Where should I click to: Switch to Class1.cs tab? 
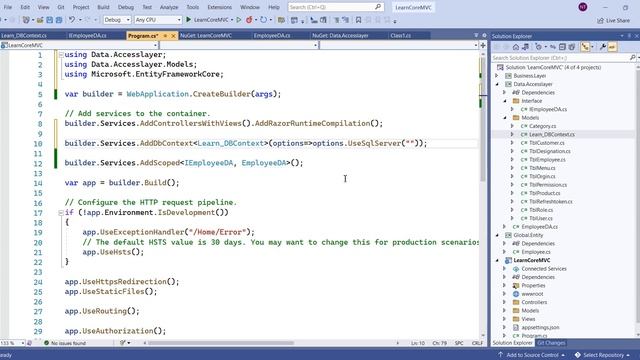[401, 36]
